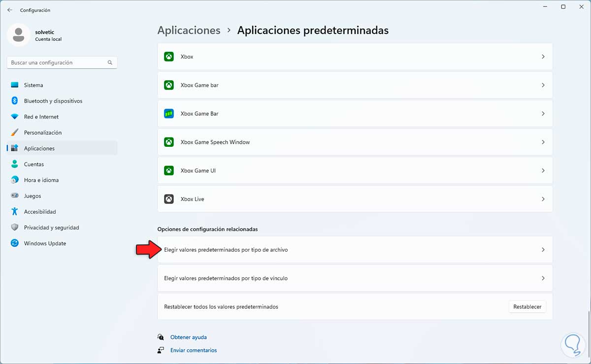This screenshot has height=364, width=591.
Task: Click the Red e Internet wifi icon
Action: tap(15, 117)
